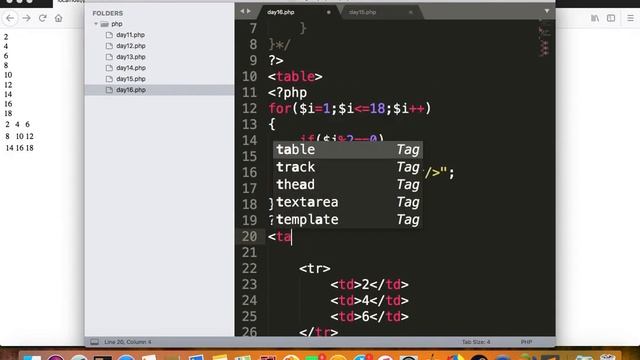Click the minimap on the editor right
This screenshot has height=360, width=640.
pyautogui.click(x=544, y=39)
